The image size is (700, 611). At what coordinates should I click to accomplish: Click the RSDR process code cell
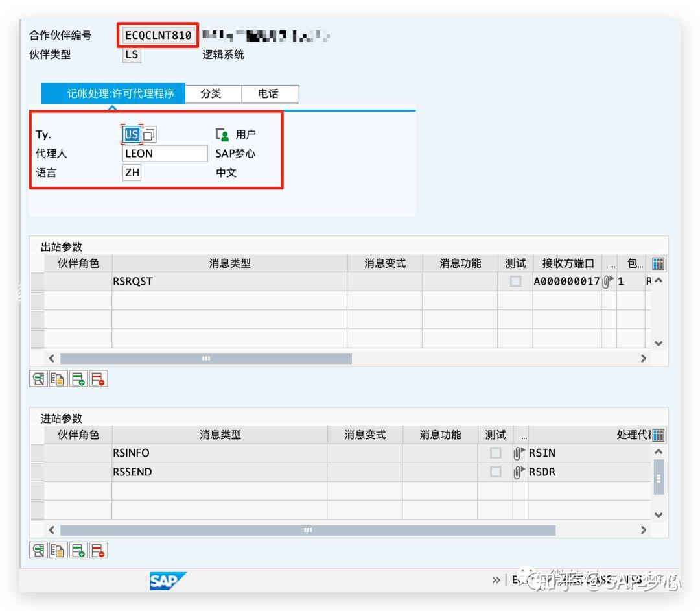point(589,472)
